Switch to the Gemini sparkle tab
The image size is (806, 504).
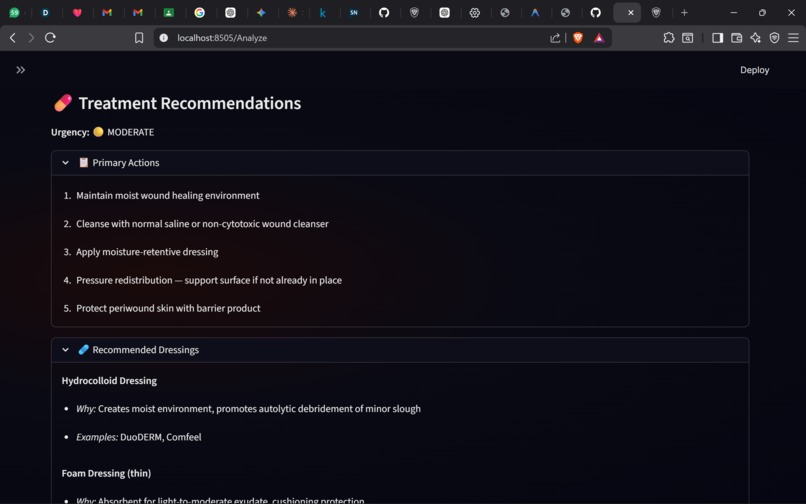[x=261, y=13]
